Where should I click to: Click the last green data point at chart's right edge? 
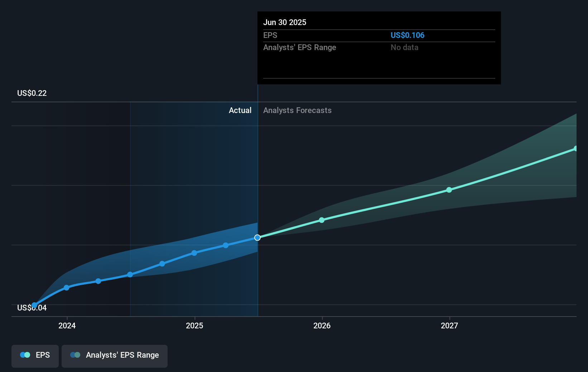click(576, 148)
